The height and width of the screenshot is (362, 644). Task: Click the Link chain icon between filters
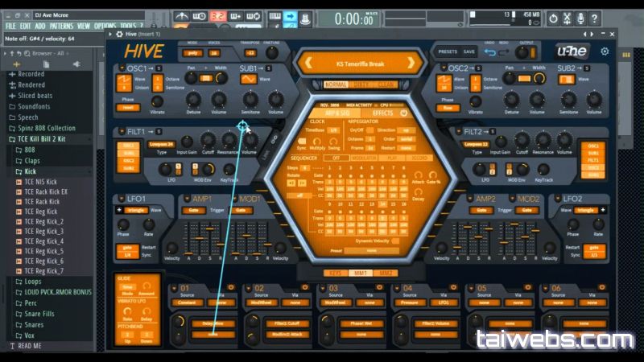pos(274,138)
